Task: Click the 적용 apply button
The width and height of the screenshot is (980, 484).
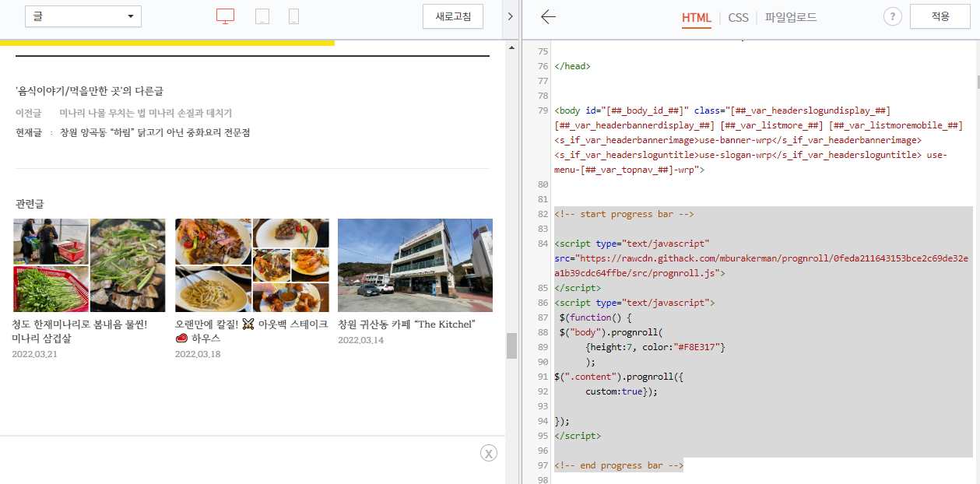Action: click(x=940, y=16)
